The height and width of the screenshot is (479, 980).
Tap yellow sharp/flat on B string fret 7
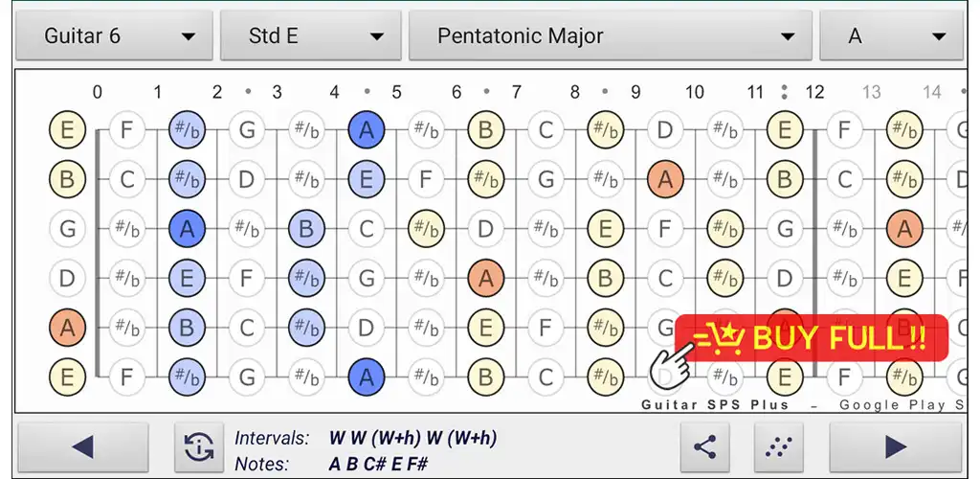click(x=485, y=179)
